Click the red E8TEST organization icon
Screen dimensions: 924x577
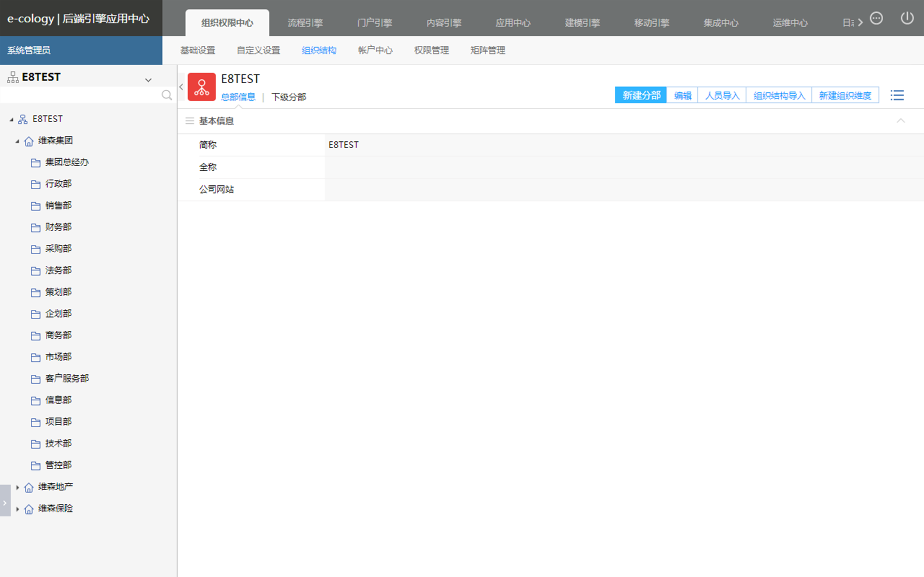pos(202,87)
